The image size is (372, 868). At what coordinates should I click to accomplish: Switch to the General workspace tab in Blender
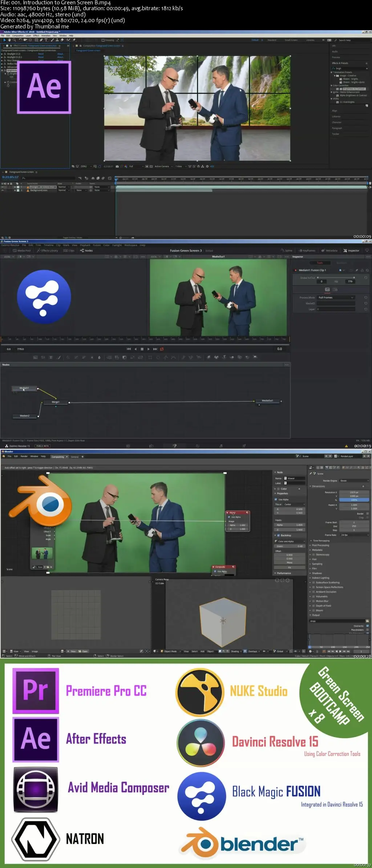pyautogui.click(x=74, y=457)
